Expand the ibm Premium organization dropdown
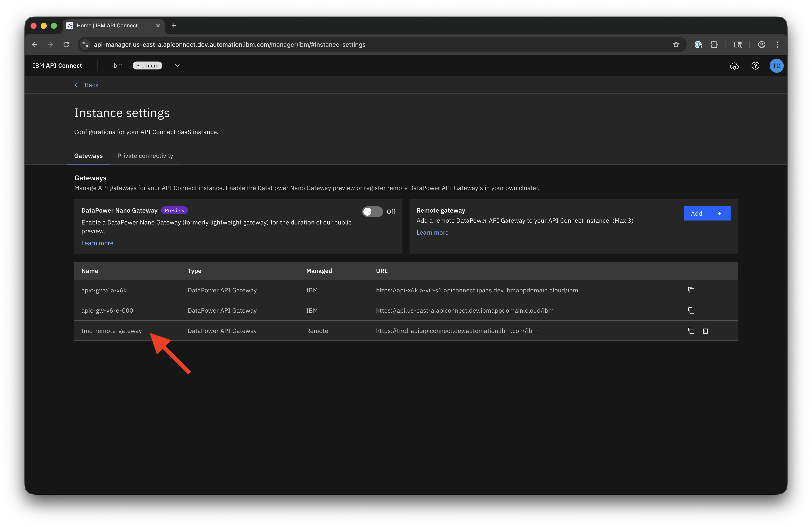 click(177, 66)
